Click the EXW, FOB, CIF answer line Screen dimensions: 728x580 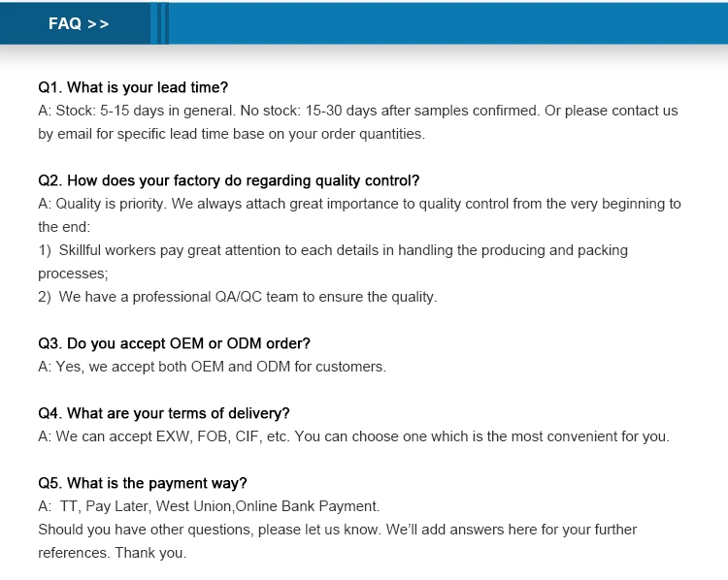(353, 436)
